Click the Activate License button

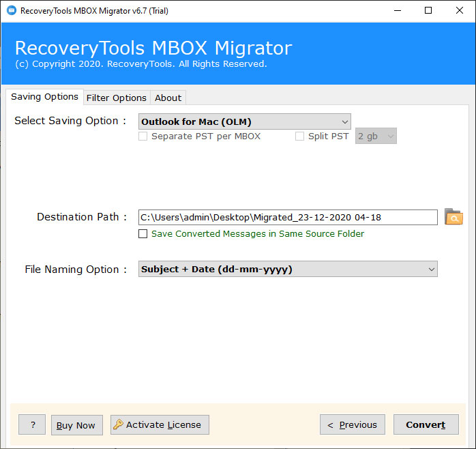160,424
